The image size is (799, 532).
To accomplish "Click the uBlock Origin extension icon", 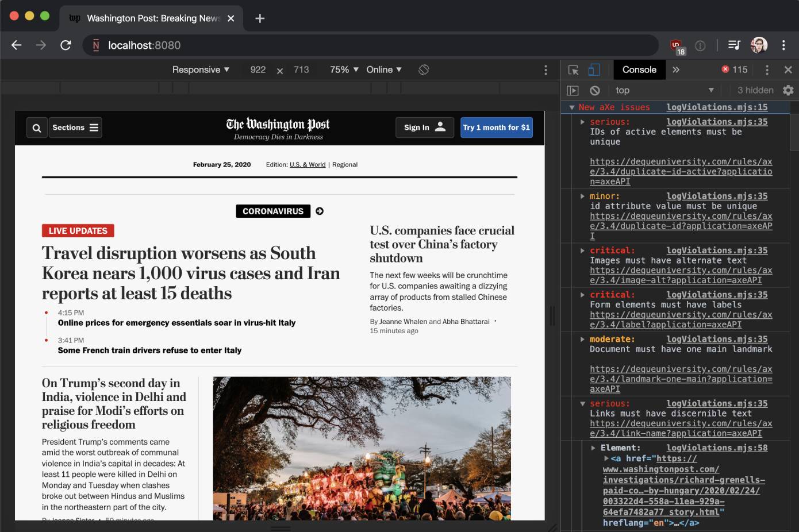I will 677,45.
